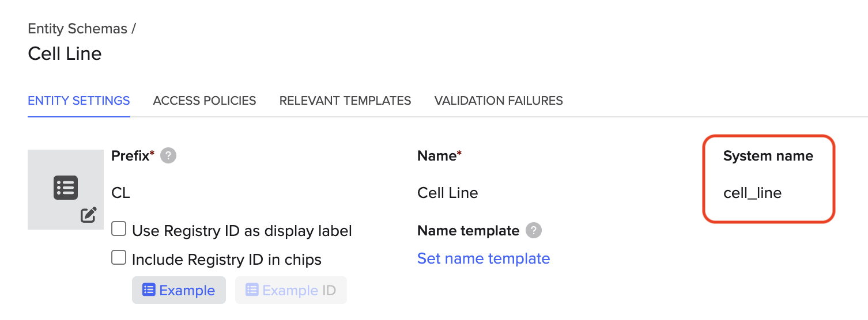Screen dimensions: 868x320
Task: Click the list icon in gray thumbnail
Action: point(66,188)
